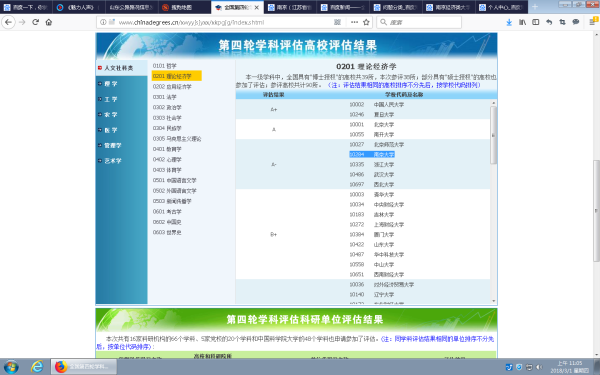Screen dimensions: 600x375
Task: Click the undo arrow toolbar icon
Action: point(549,22)
